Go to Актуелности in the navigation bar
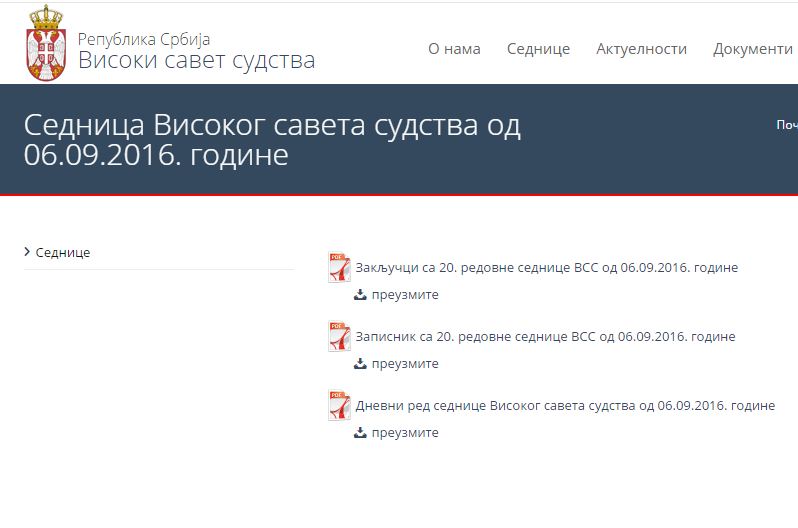 641,49
